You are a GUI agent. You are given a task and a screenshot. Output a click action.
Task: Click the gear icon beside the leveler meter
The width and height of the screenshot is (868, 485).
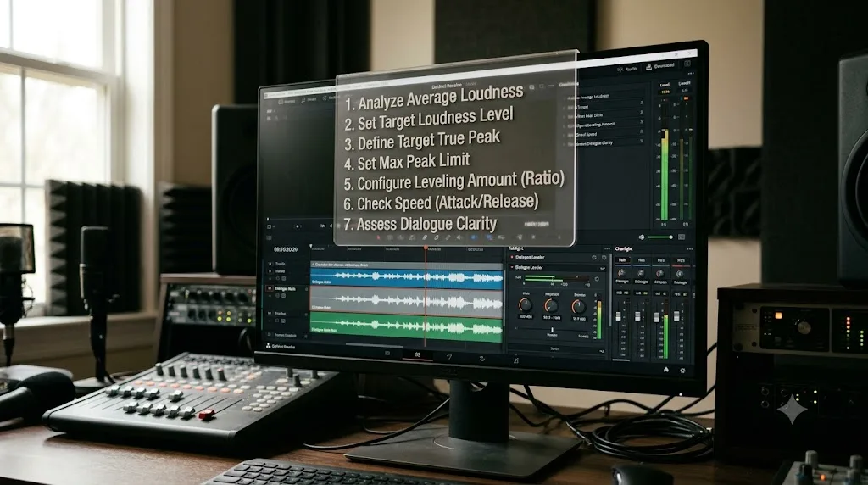coord(597,279)
